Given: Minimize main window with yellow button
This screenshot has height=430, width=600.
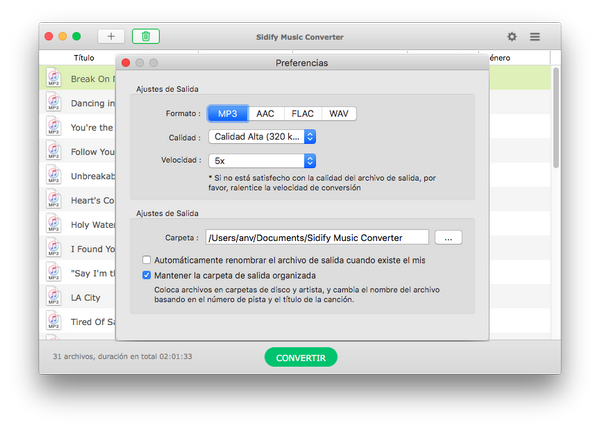Looking at the screenshot, I should [x=62, y=36].
